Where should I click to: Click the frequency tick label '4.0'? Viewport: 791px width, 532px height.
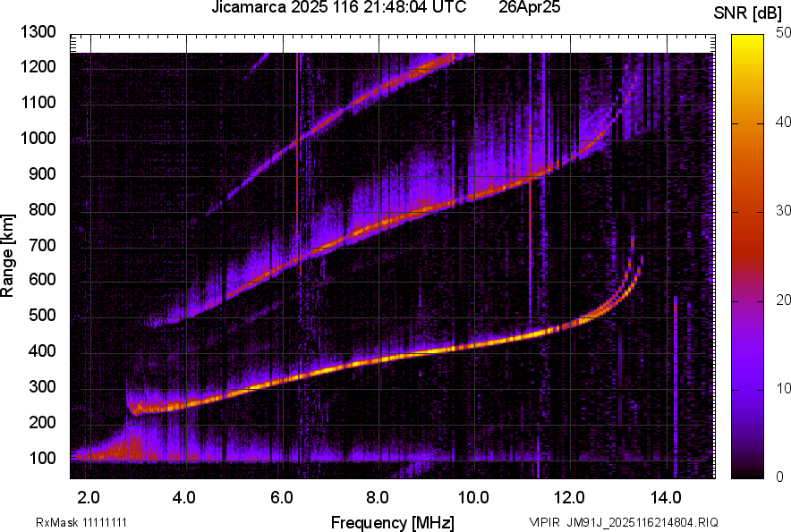[184, 498]
